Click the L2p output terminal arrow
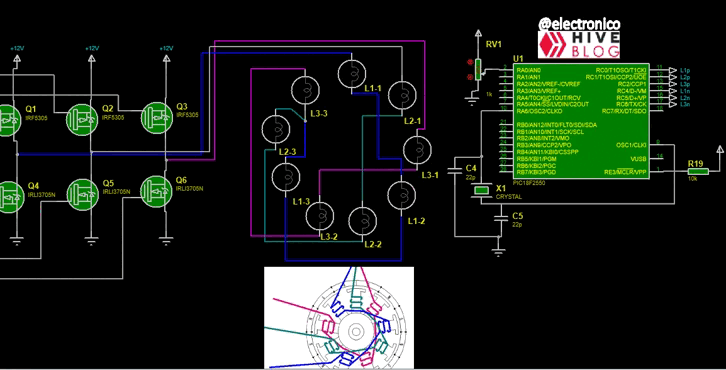 coord(672,77)
